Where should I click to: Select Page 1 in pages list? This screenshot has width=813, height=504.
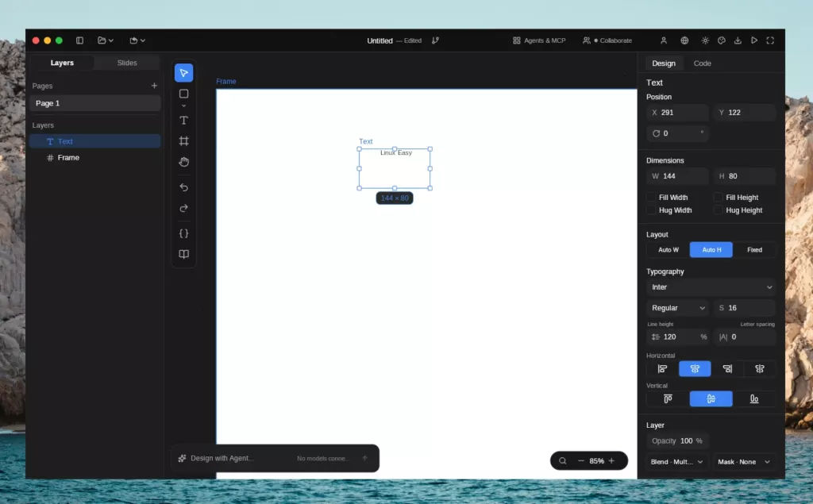click(x=95, y=103)
